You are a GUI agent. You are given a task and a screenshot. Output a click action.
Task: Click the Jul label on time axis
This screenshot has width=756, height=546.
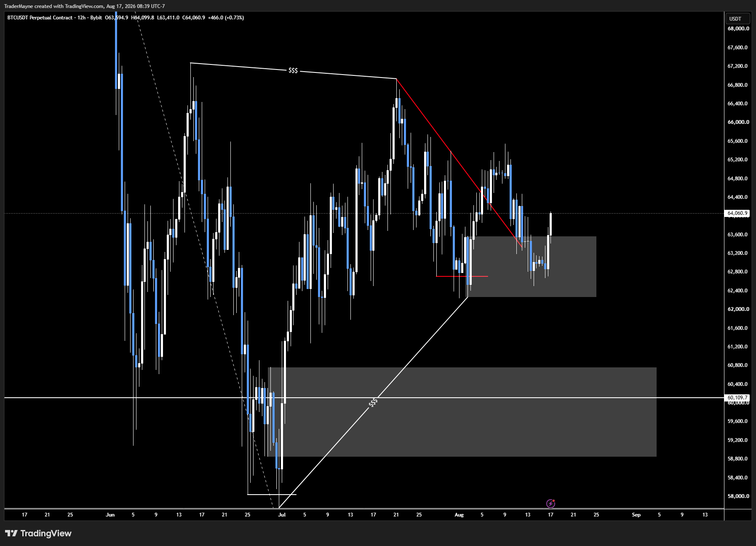pos(282,515)
